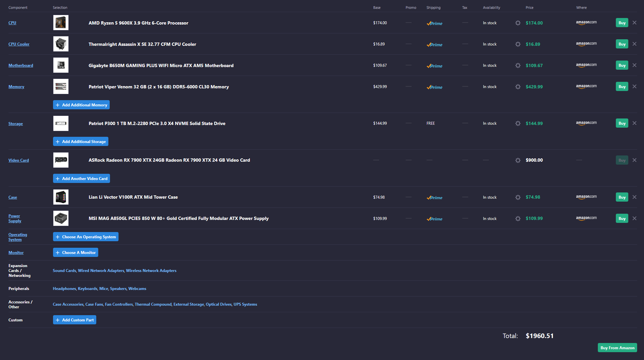Click the Prime shipping badge for the Memory
This screenshot has height=360, width=644.
(x=434, y=87)
